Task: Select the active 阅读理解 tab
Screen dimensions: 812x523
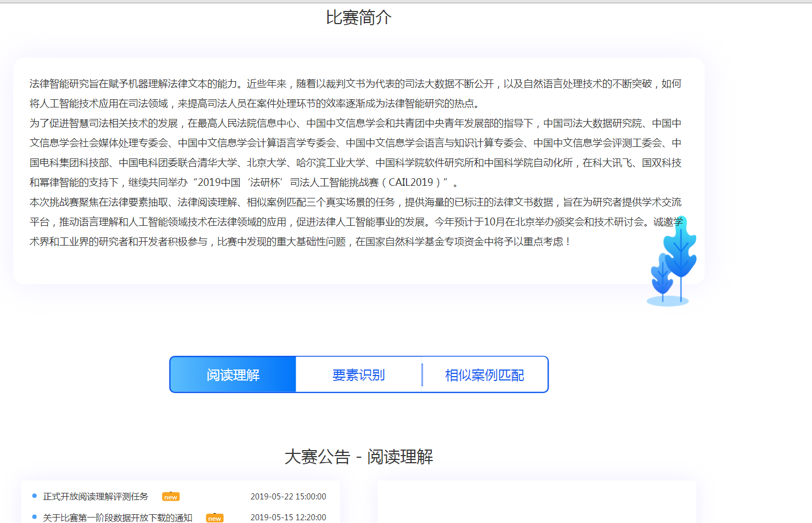Action: tap(233, 374)
